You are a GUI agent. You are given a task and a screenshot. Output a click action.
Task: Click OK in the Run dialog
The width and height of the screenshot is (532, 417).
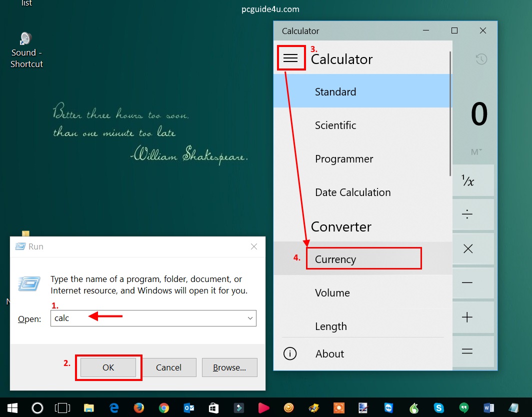click(108, 367)
